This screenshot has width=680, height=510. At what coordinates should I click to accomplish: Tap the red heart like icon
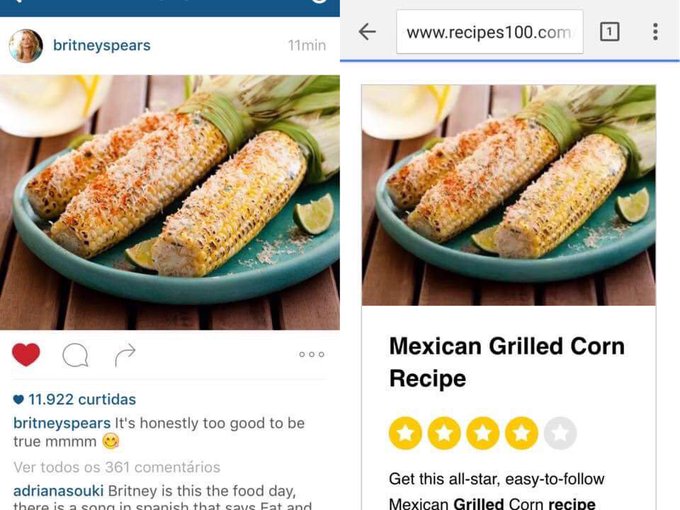point(26,354)
